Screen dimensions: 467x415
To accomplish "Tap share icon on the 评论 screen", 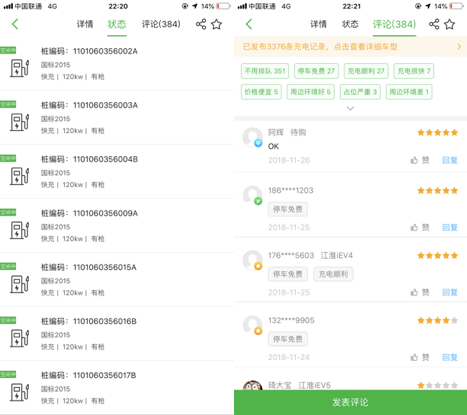I will (x=434, y=24).
